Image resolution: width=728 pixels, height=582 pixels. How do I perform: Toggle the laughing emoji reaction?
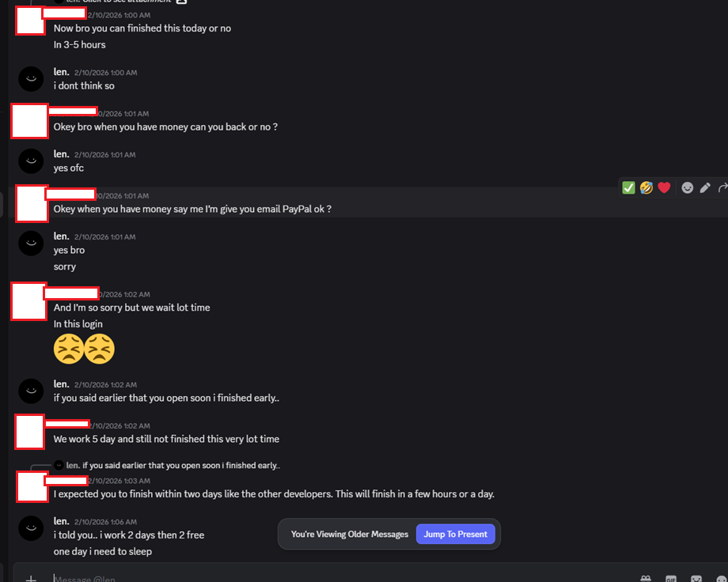point(646,187)
